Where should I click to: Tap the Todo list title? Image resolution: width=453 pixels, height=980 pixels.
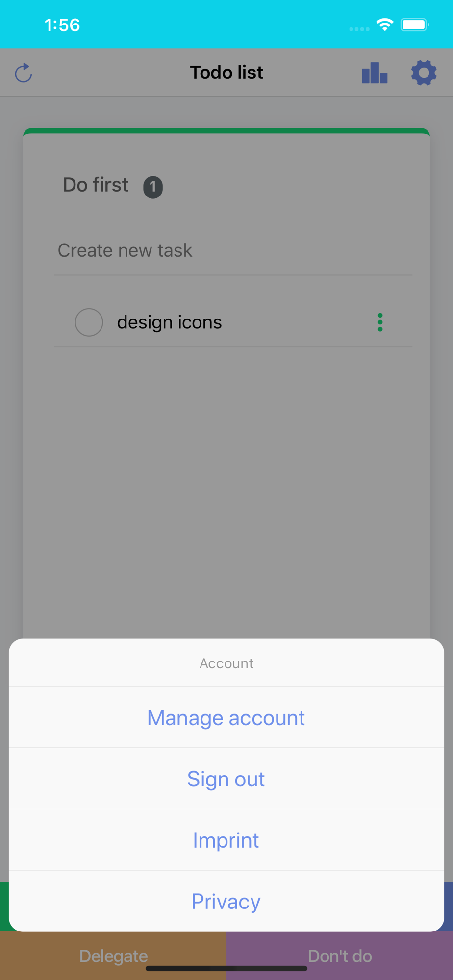pyautogui.click(x=226, y=73)
